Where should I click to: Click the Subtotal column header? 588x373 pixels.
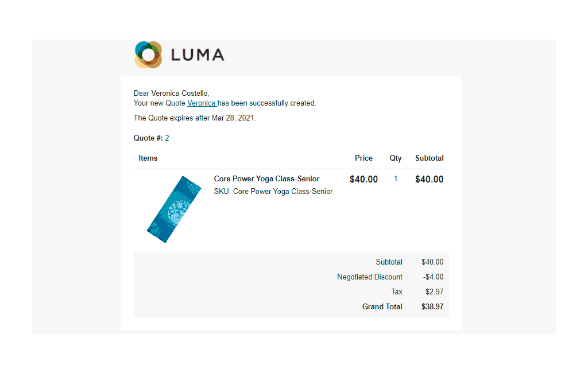(x=429, y=158)
